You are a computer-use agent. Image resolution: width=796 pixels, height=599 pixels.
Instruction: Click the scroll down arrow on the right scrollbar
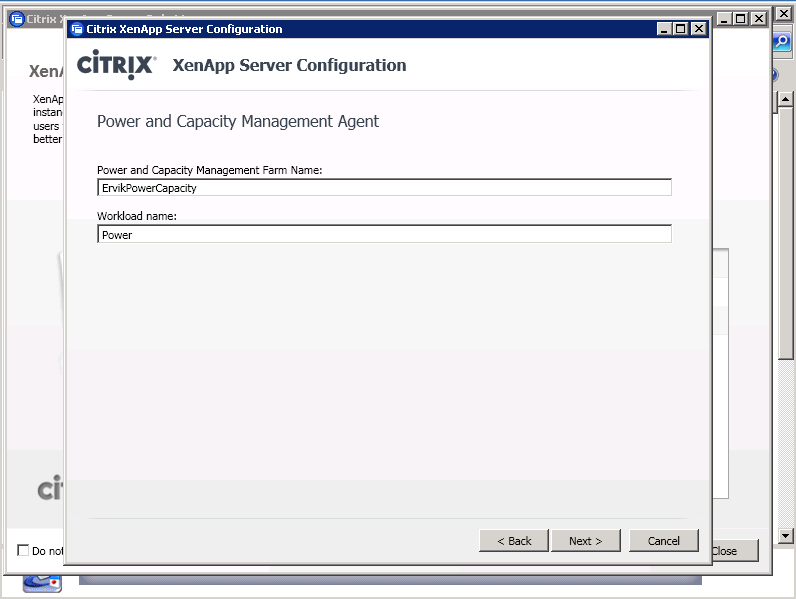785,536
